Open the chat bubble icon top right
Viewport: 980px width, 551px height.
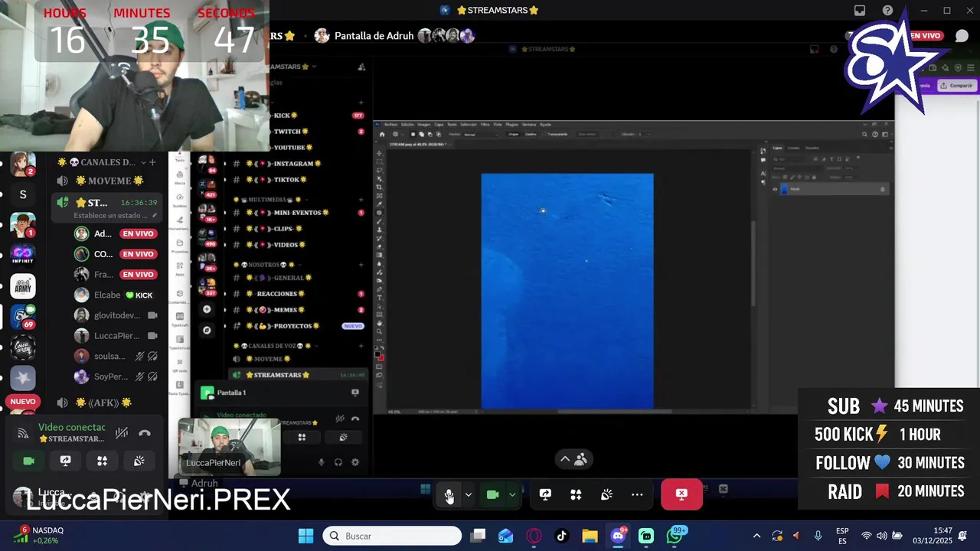[x=962, y=36]
